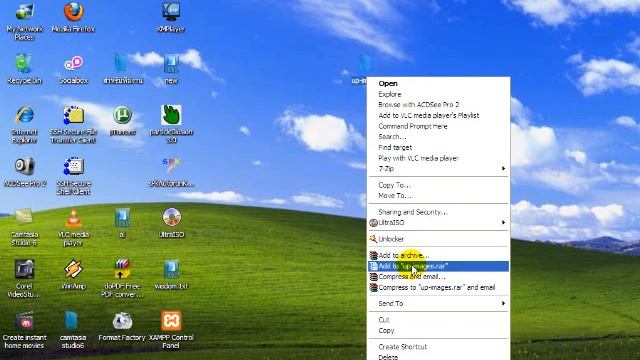Expand the 7-Zip submenu
Screen dimensions: 640x360
(x=439, y=169)
